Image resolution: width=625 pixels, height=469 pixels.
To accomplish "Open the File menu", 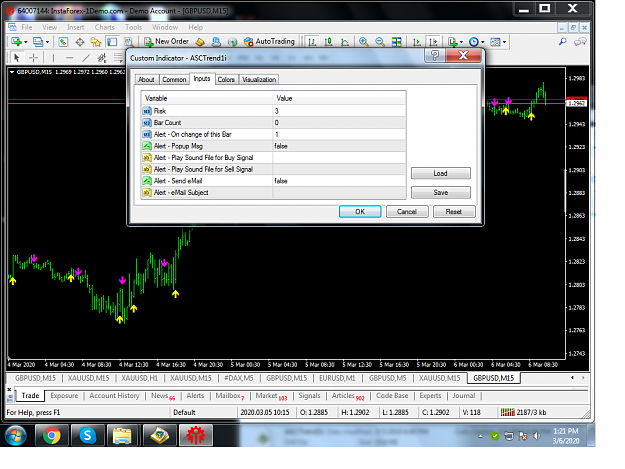I will point(27,27).
